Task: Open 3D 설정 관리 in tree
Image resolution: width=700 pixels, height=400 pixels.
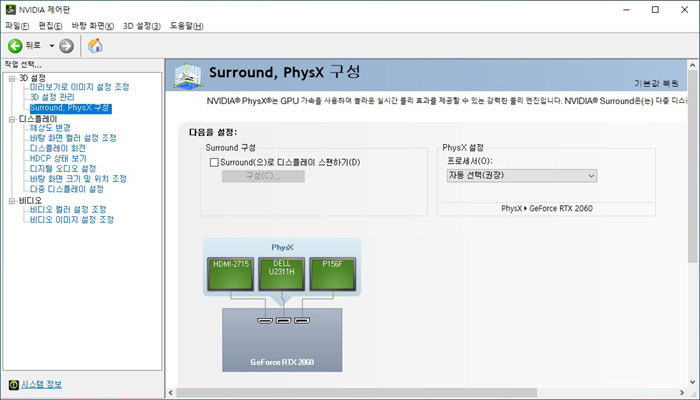Action: (52, 97)
